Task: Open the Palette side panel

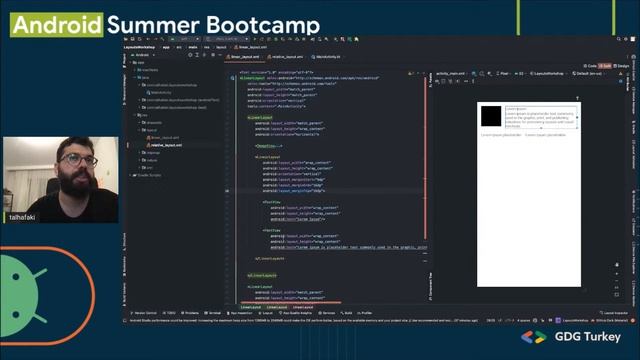Action: (x=430, y=80)
